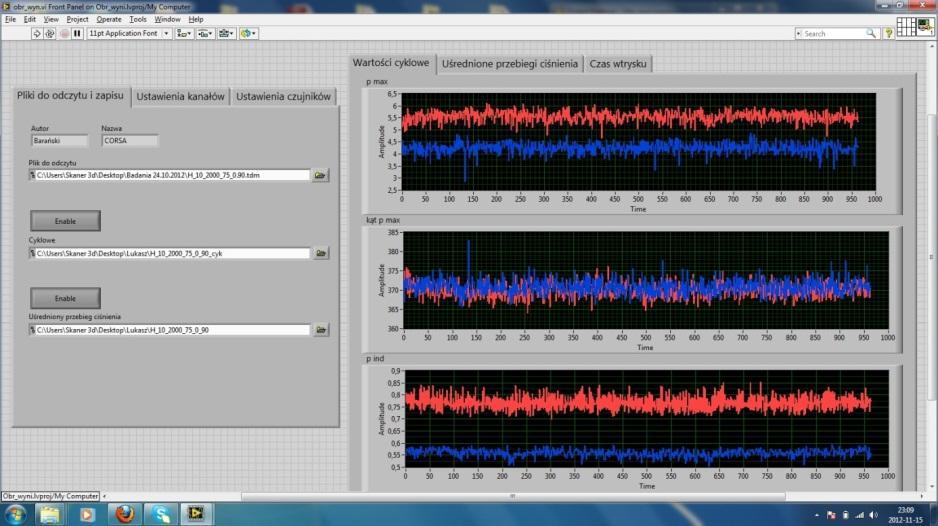Open the 11pt Application Font dropdown
The height and width of the screenshot is (526, 938).
point(129,34)
